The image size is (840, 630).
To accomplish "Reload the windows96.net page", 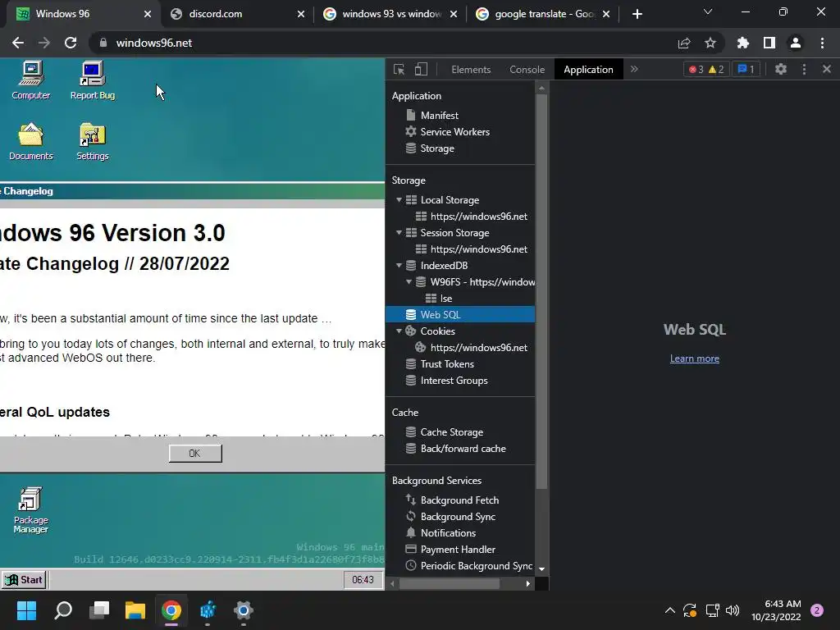I will point(71,43).
